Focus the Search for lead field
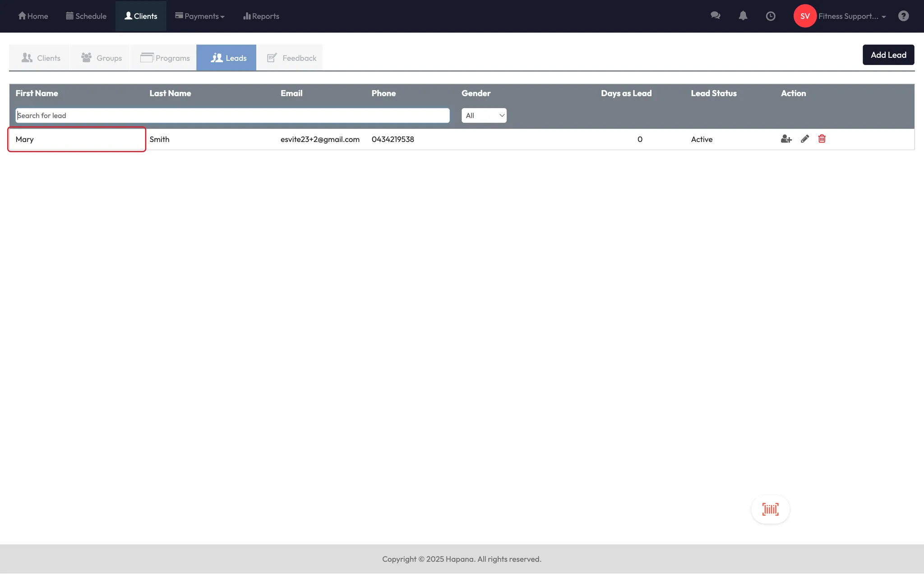 point(232,115)
